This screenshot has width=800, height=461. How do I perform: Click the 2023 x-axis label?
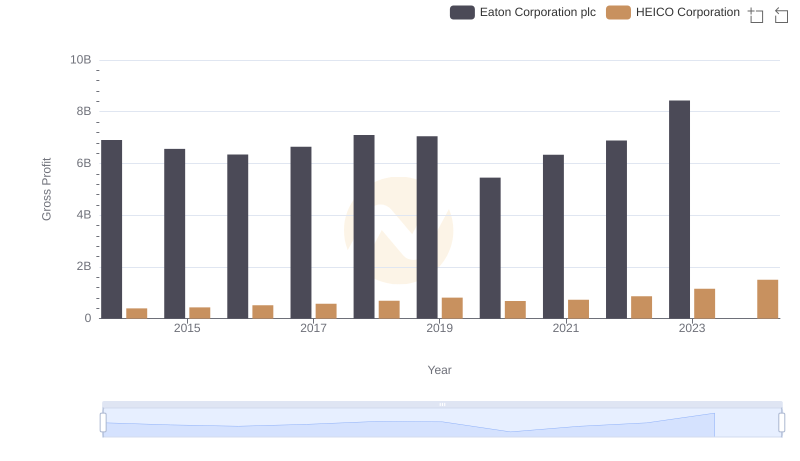tap(692, 328)
